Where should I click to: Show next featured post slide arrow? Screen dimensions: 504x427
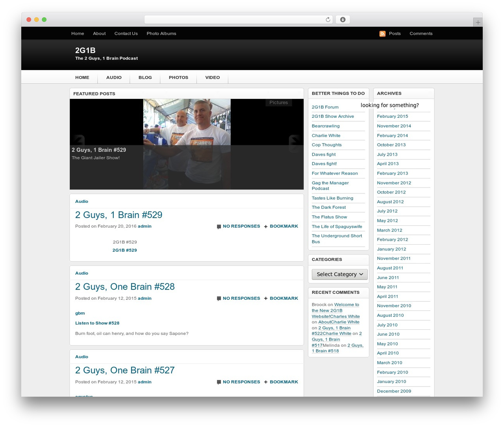pos(295,143)
